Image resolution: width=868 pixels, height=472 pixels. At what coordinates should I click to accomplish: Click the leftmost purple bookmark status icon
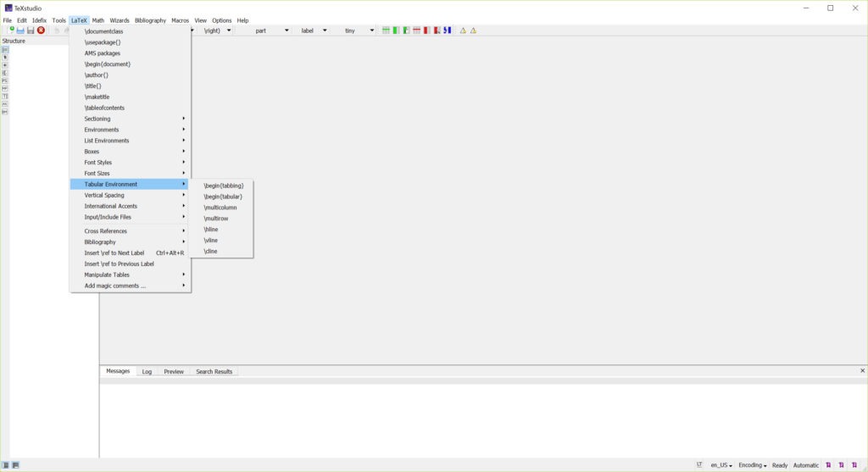(828, 465)
